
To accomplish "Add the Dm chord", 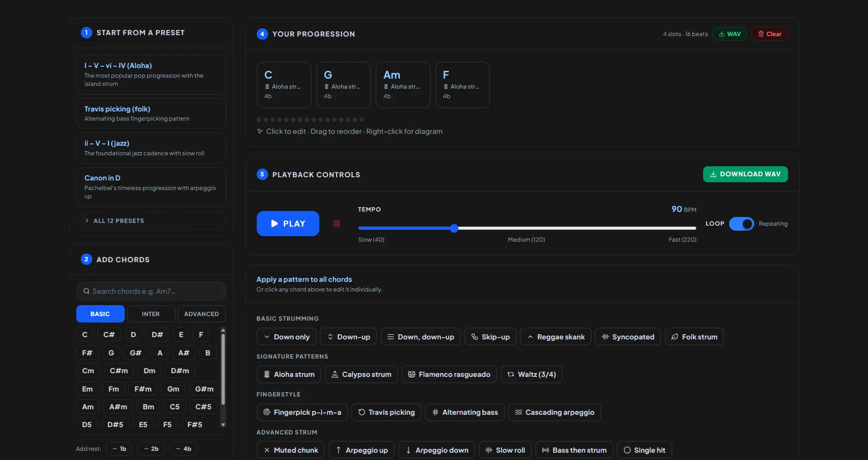I will [x=149, y=371].
